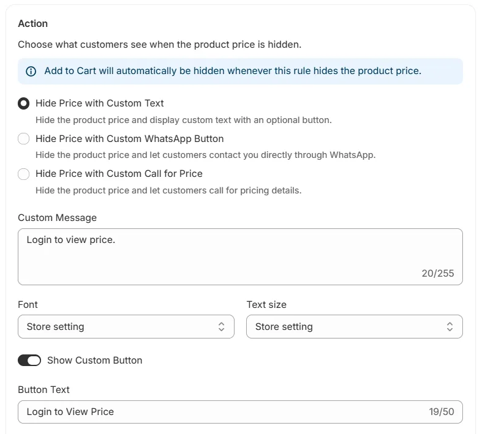Click the Text size label
Screen dimensions: 504x434
click(266, 305)
